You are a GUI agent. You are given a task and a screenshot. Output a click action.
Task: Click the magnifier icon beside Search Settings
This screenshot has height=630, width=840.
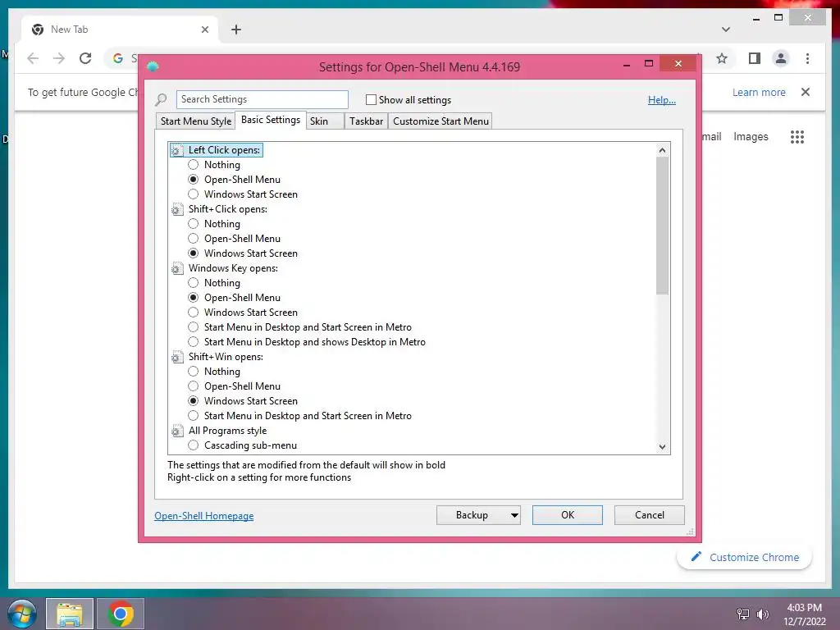pos(161,99)
